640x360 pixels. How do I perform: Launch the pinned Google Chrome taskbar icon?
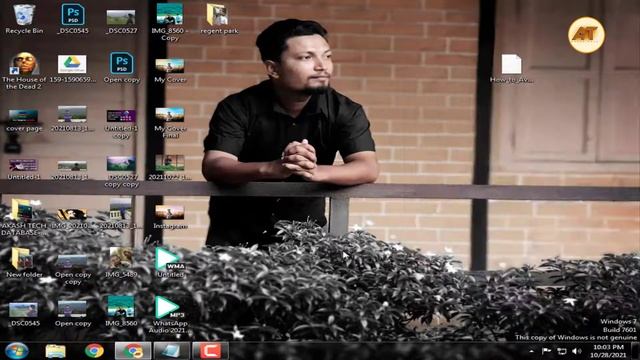click(94, 351)
